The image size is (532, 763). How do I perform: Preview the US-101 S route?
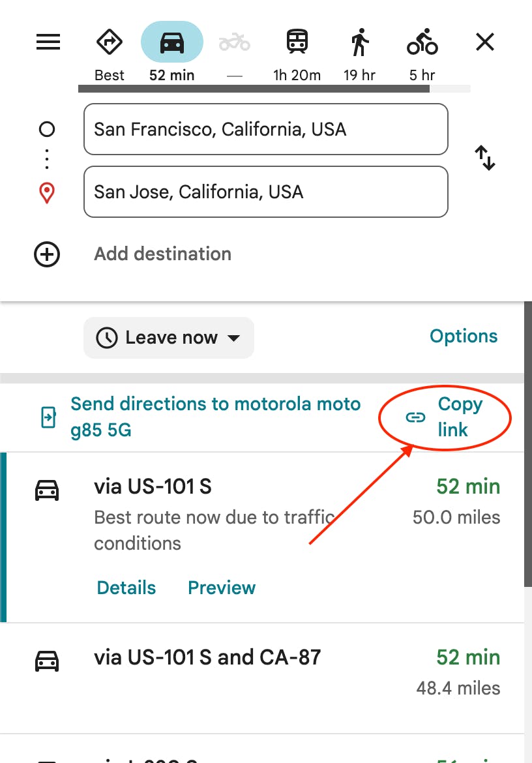[222, 588]
